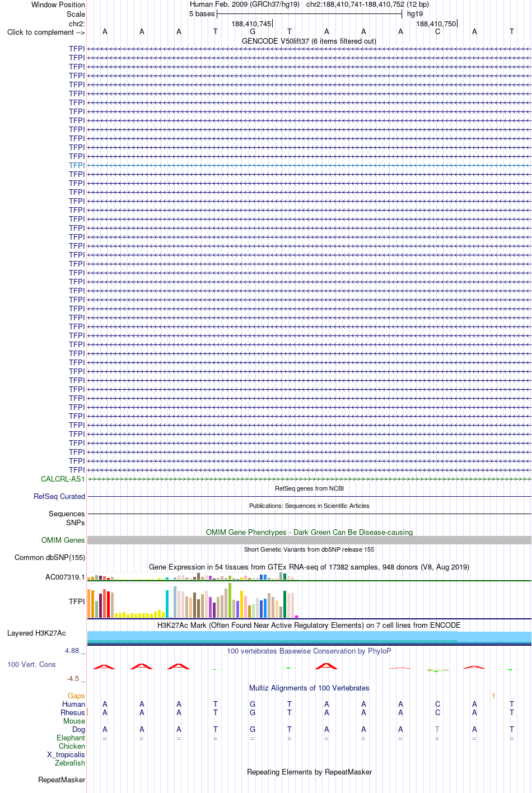Click the G base in the reference sequence
532x793 pixels.
tap(253, 32)
